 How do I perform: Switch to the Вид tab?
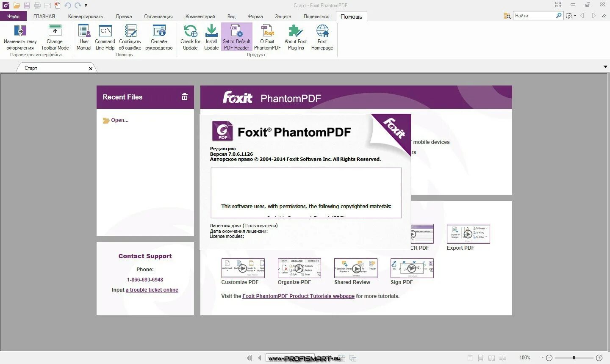231,17
